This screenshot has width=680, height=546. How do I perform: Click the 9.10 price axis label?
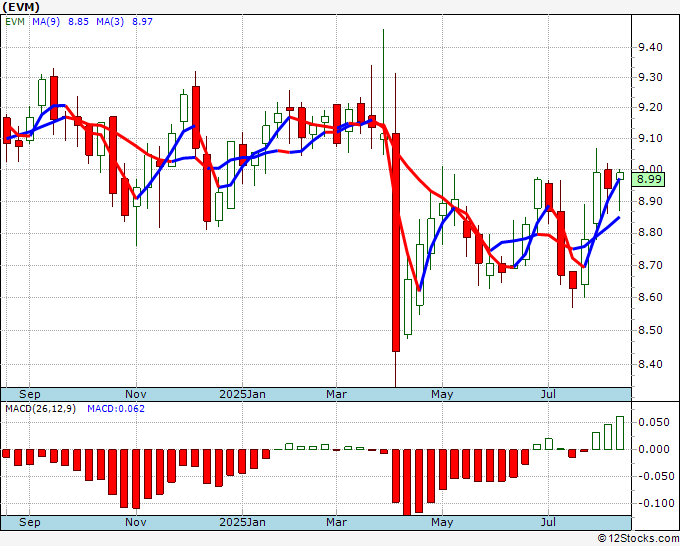point(650,138)
